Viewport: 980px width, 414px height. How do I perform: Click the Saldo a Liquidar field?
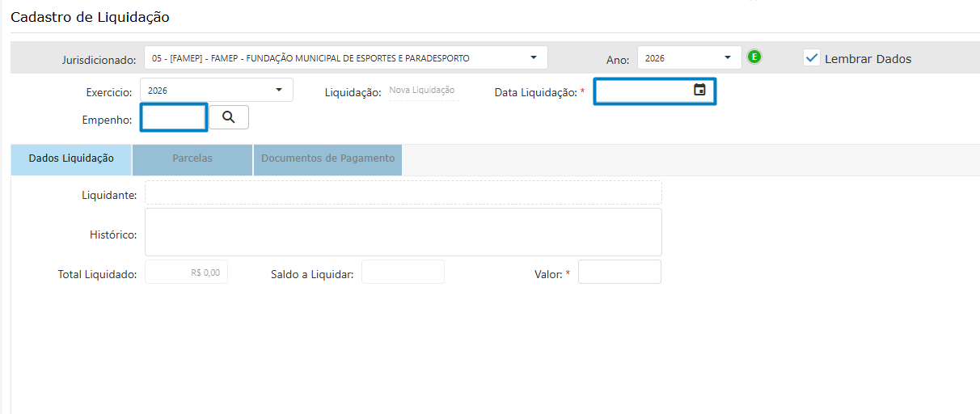click(403, 272)
